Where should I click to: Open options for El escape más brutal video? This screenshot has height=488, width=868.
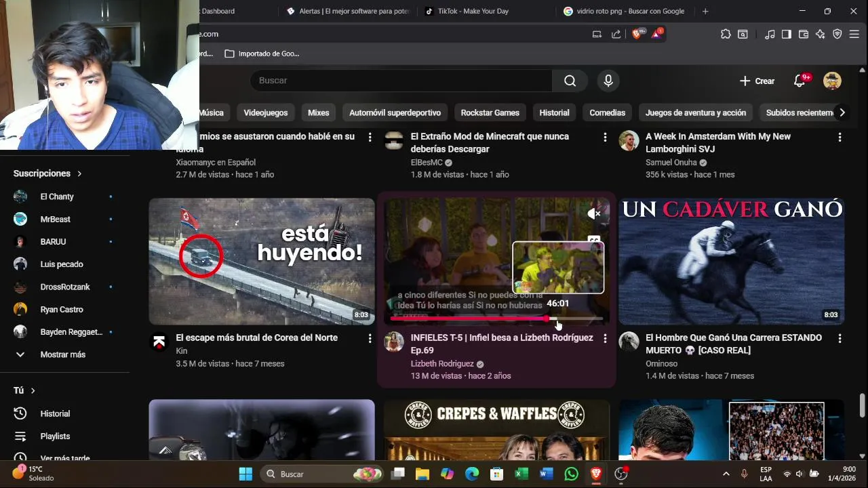[x=370, y=338]
